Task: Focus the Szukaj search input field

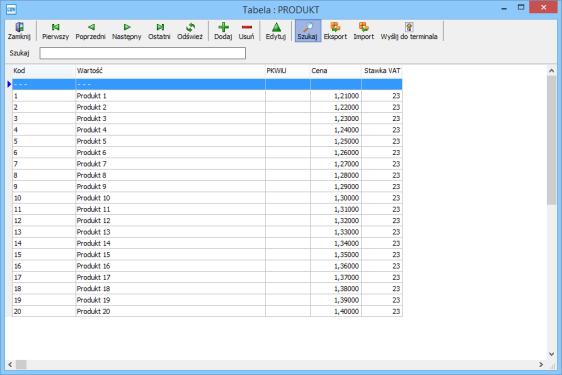Action: coord(143,53)
